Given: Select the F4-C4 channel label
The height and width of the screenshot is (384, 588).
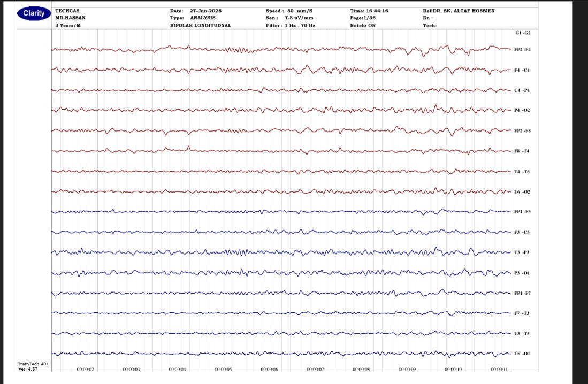Looking at the screenshot, I should (x=522, y=70).
